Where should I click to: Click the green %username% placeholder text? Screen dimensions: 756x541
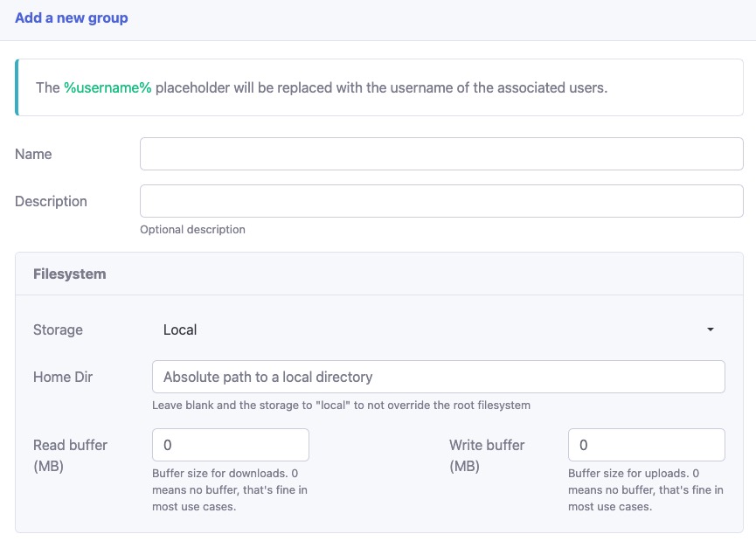click(x=108, y=87)
